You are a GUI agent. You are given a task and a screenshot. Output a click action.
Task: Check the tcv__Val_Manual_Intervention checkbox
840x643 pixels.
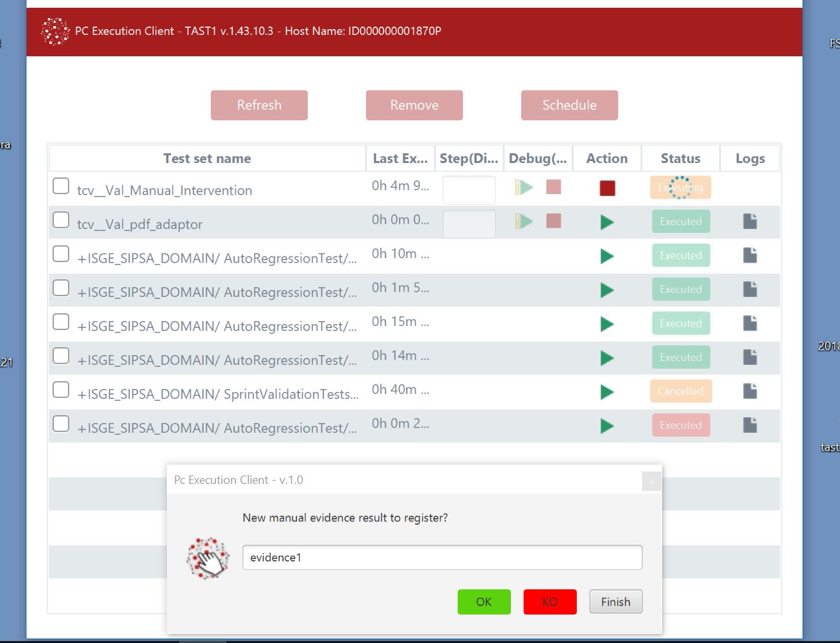click(x=61, y=186)
